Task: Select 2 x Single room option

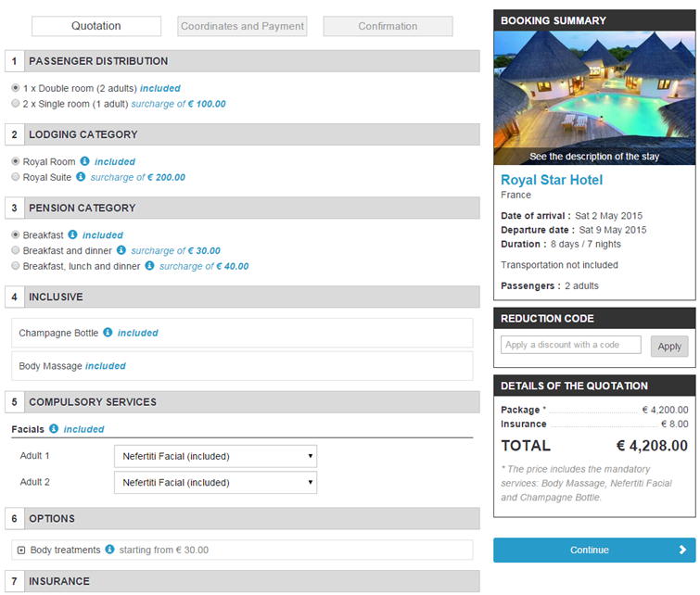Action: 16,104
